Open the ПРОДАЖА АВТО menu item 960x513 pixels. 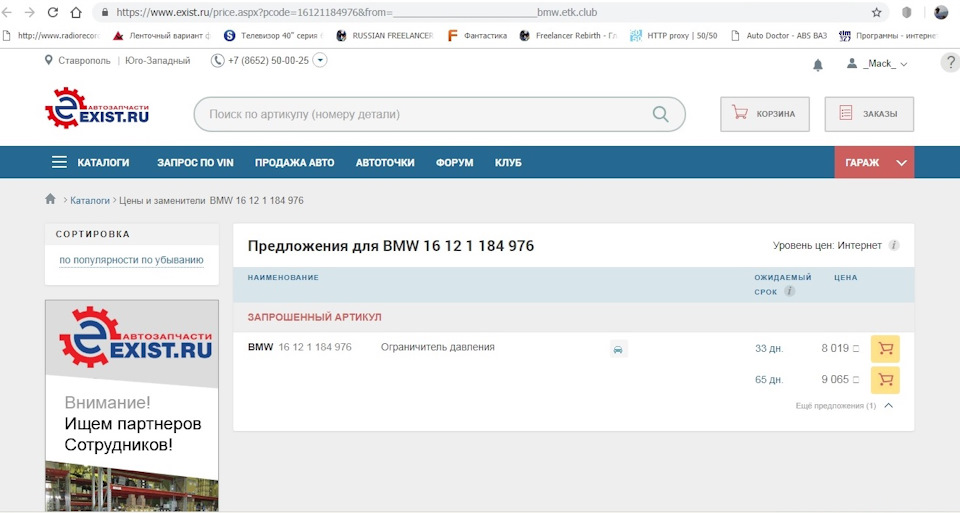point(294,163)
